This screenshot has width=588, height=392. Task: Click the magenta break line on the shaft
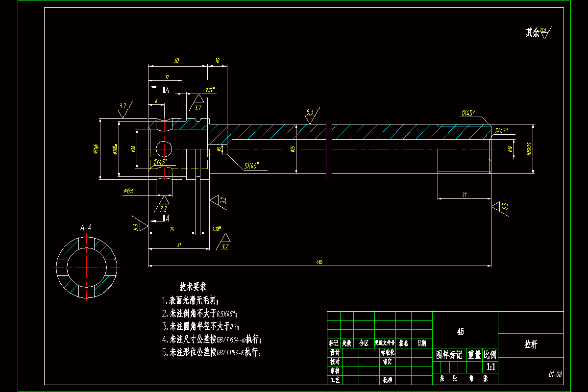point(329,148)
